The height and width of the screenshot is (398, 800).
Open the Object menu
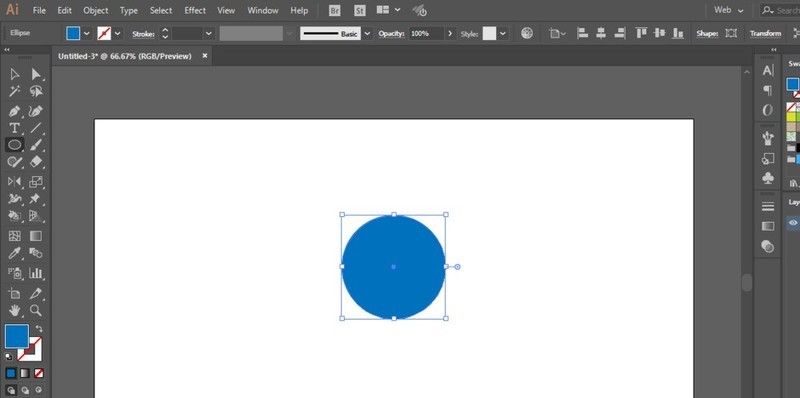(x=95, y=10)
